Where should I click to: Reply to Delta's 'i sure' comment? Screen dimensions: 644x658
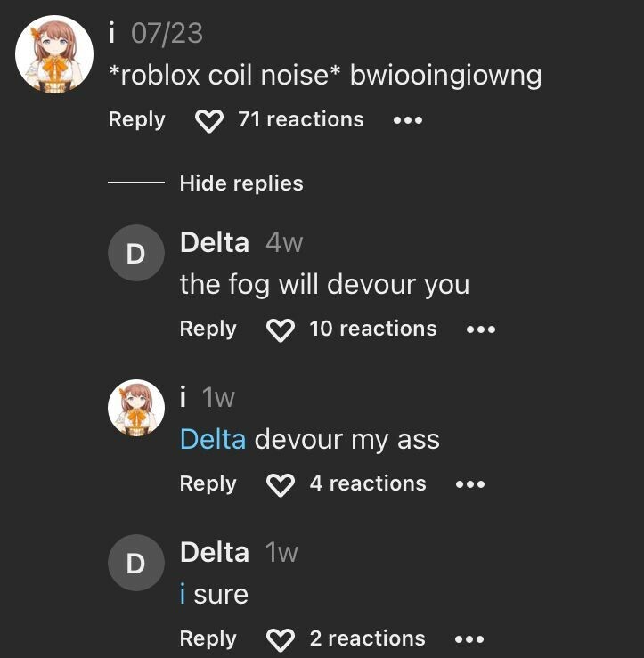208,638
